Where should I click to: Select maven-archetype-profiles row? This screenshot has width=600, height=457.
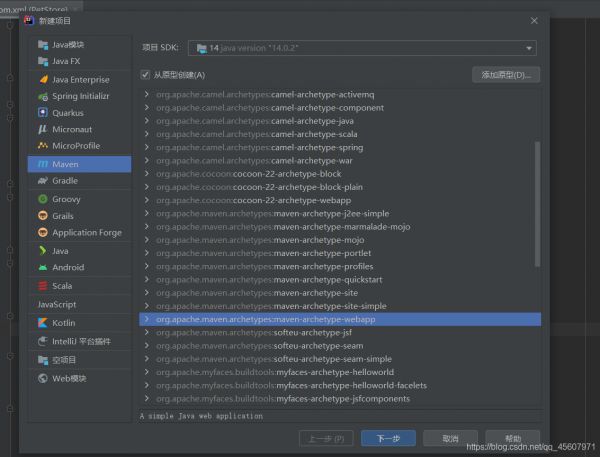click(x=340, y=266)
